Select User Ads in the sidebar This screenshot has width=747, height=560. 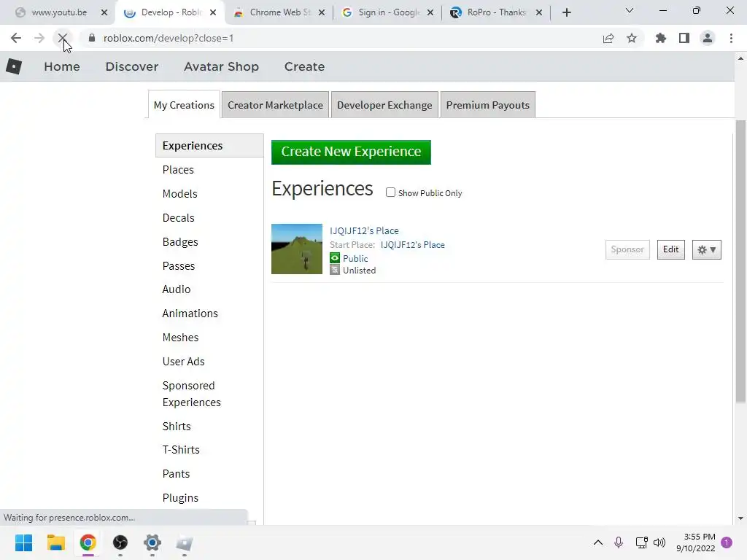[183, 362]
